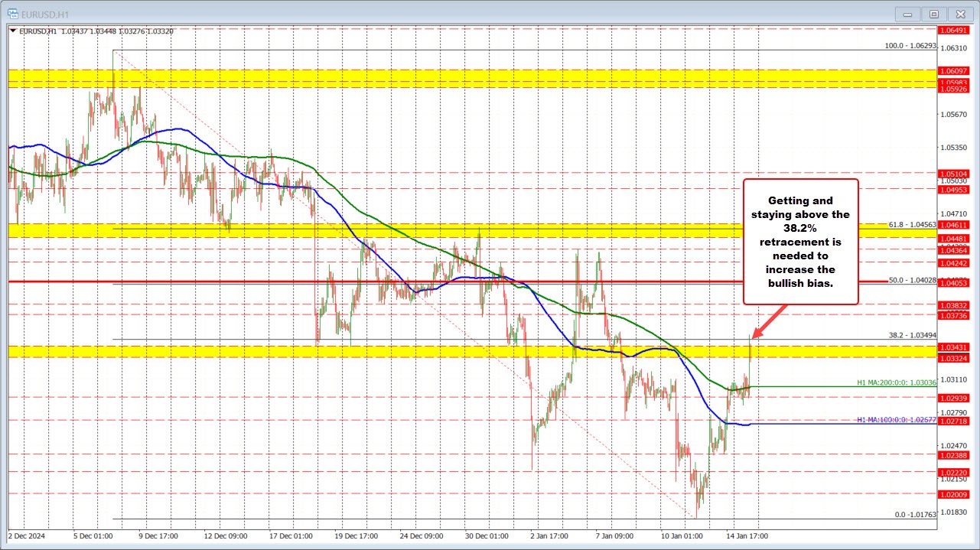The height and width of the screenshot is (550, 980).
Task: Click the top red price marker 1.06491
Action: click(953, 31)
